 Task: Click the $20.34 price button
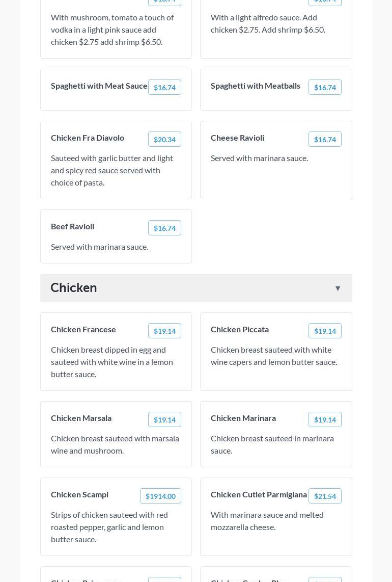click(x=164, y=140)
